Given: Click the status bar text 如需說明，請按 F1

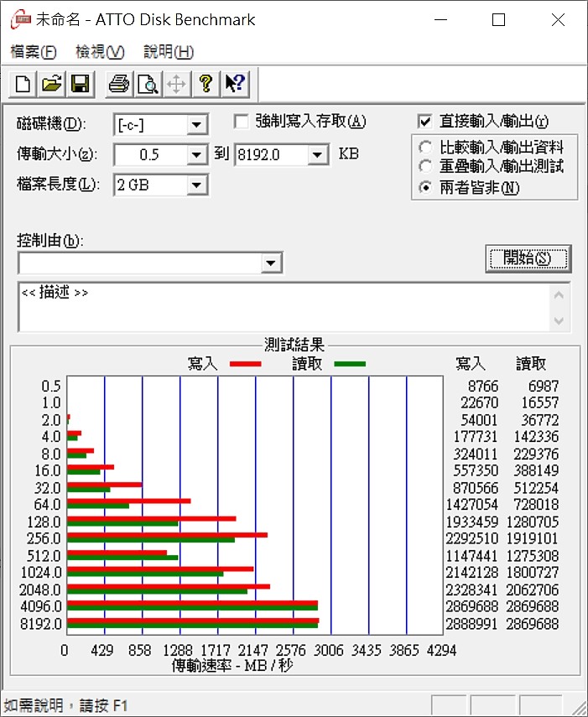Looking at the screenshot, I should [x=65, y=705].
